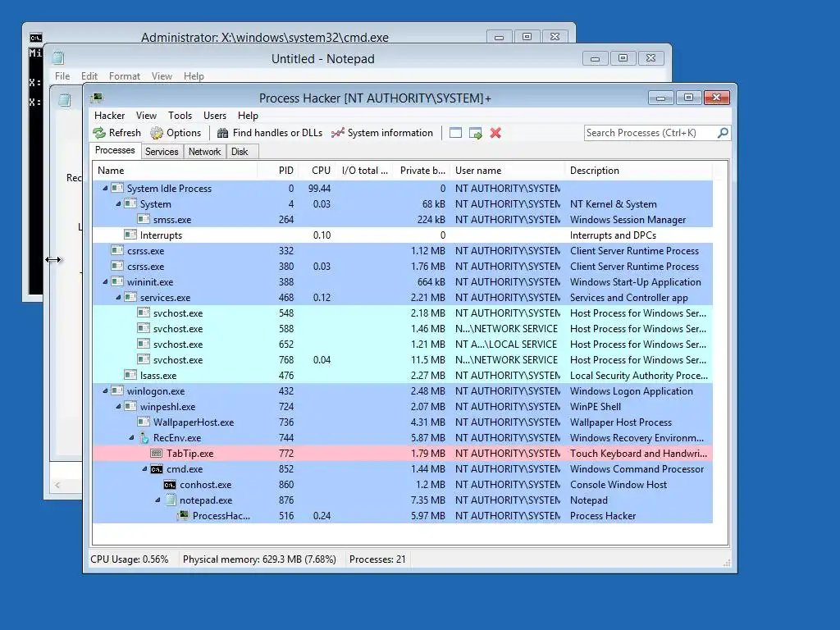
Task: Collapse the services.exe tree node
Action: (x=118, y=297)
